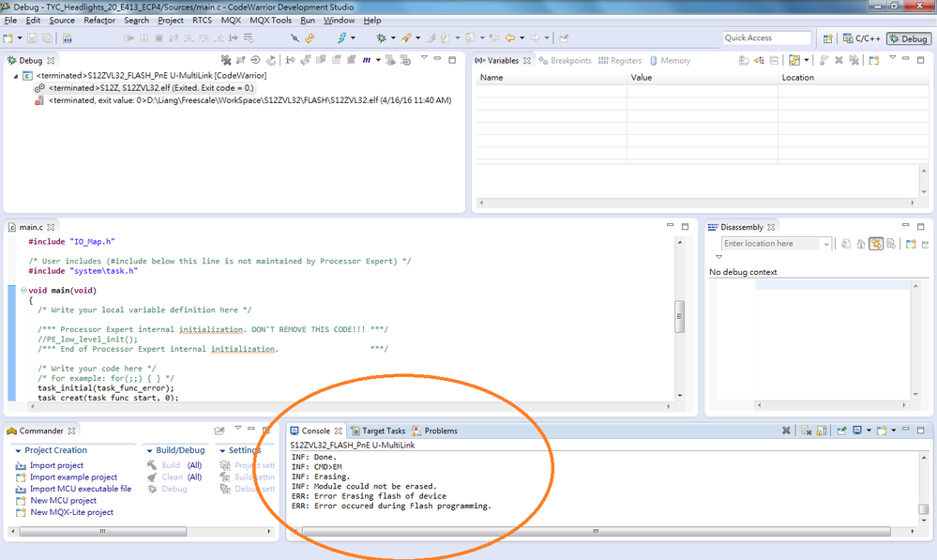This screenshot has height=560, width=937.
Task: Switch to the Target Tasks tab
Action: point(378,431)
